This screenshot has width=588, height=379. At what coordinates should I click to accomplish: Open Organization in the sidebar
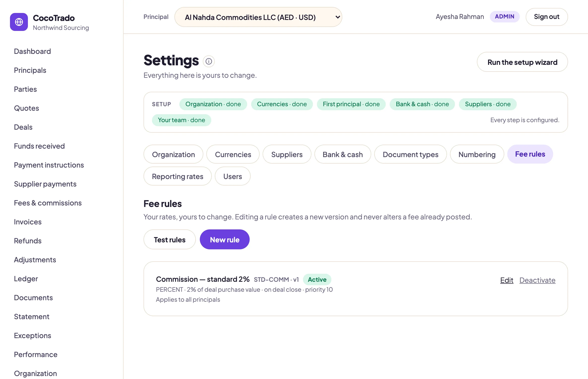click(35, 374)
